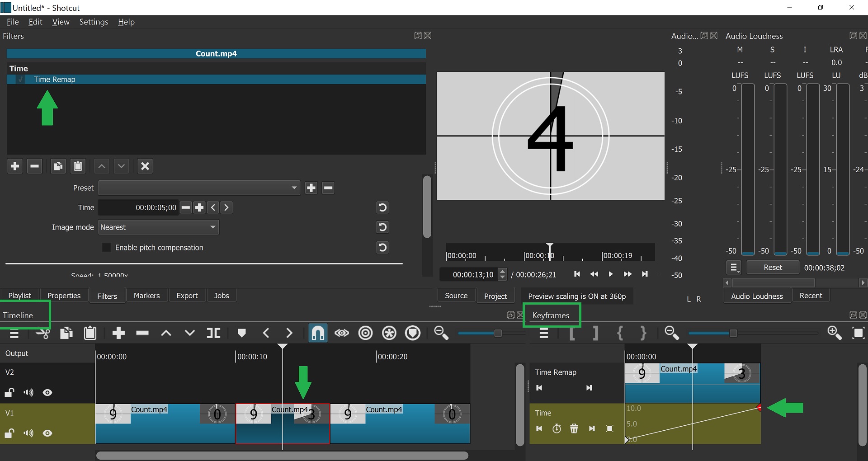Skip to the end of the video
The width and height of the screenshot is (868, 461).
(x=645, y=274)
